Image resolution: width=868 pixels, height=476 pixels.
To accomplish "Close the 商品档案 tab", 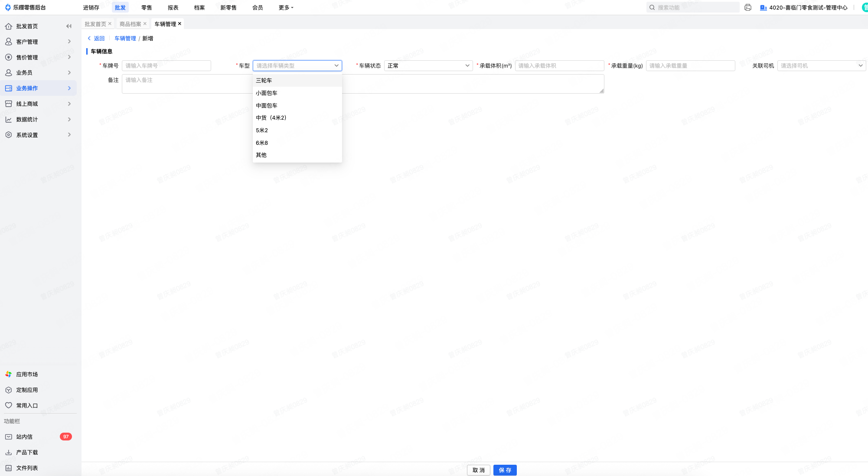I will pyautogui.click(x=145, y=24).
